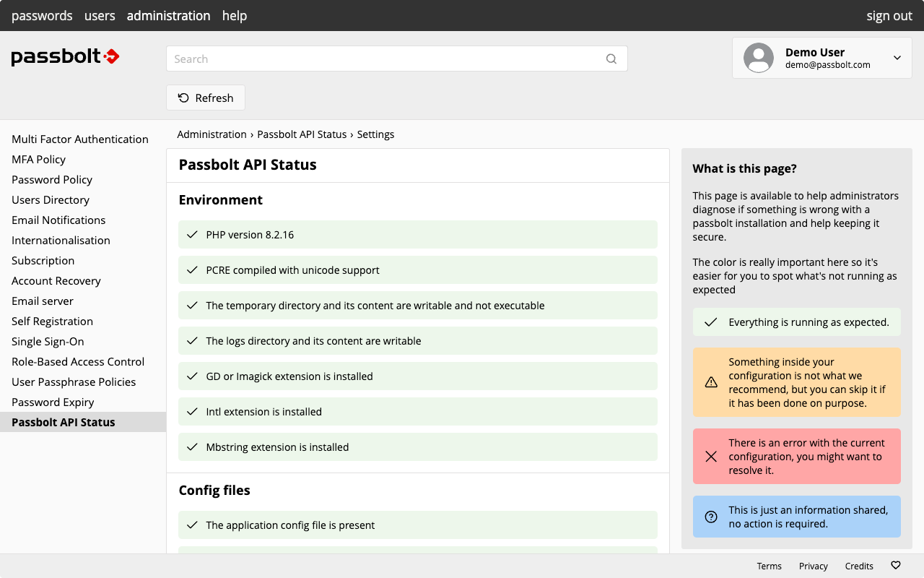Click the question mark icon in the blue info box
Screen dimensions: 924x578
click(710, 517)
